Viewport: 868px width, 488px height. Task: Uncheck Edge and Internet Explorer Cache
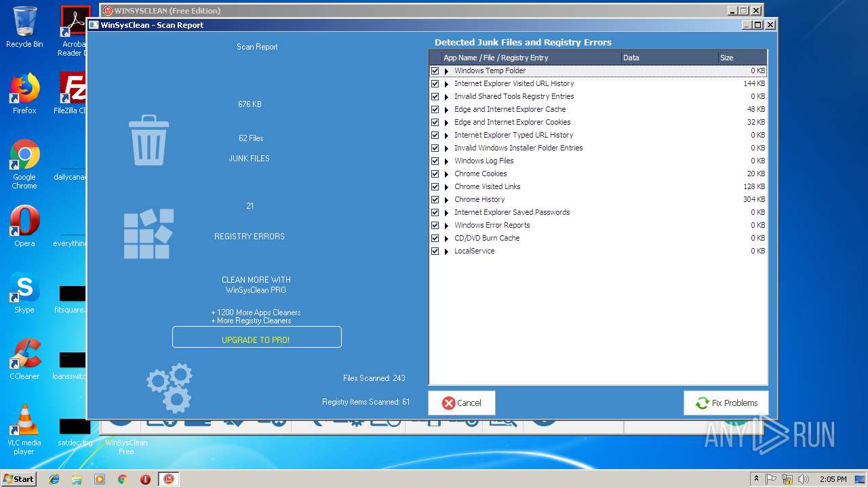point(435,109)
